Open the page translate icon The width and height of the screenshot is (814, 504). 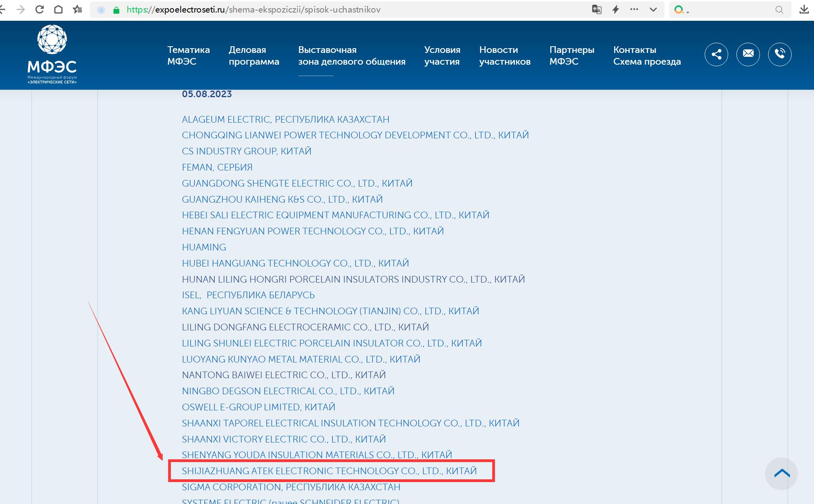point(596,9)
